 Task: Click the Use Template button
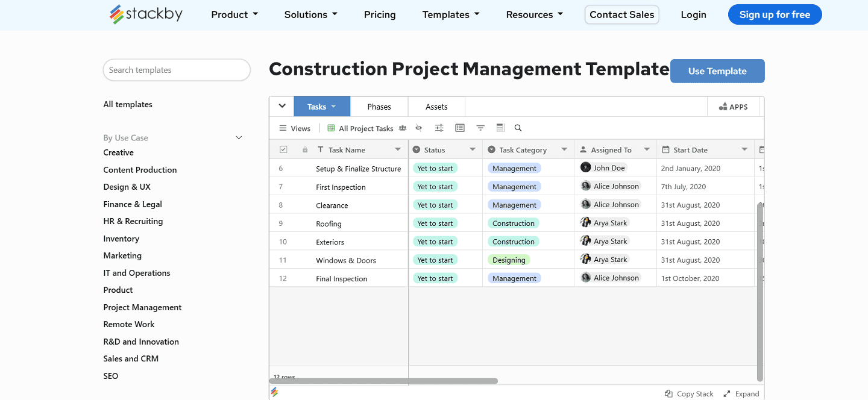(717, 70)
